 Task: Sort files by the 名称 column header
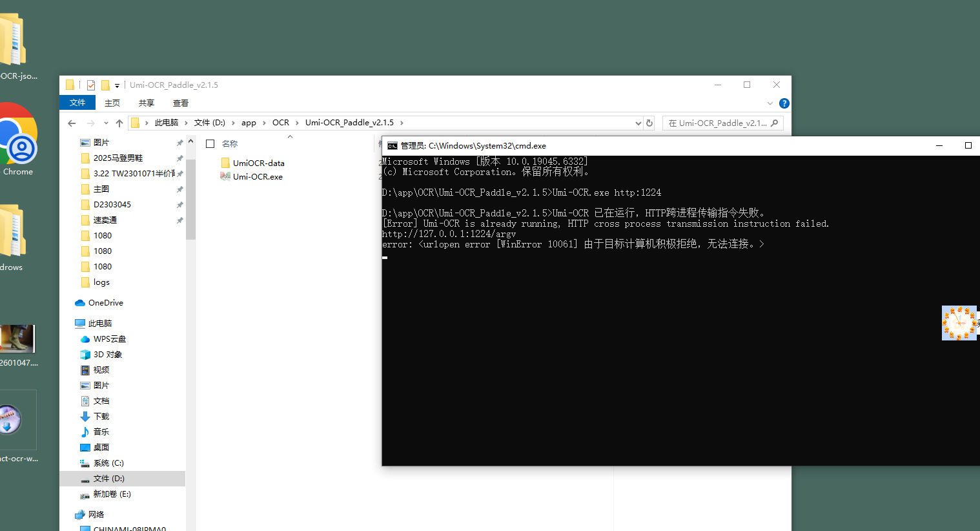coord(230,144)
